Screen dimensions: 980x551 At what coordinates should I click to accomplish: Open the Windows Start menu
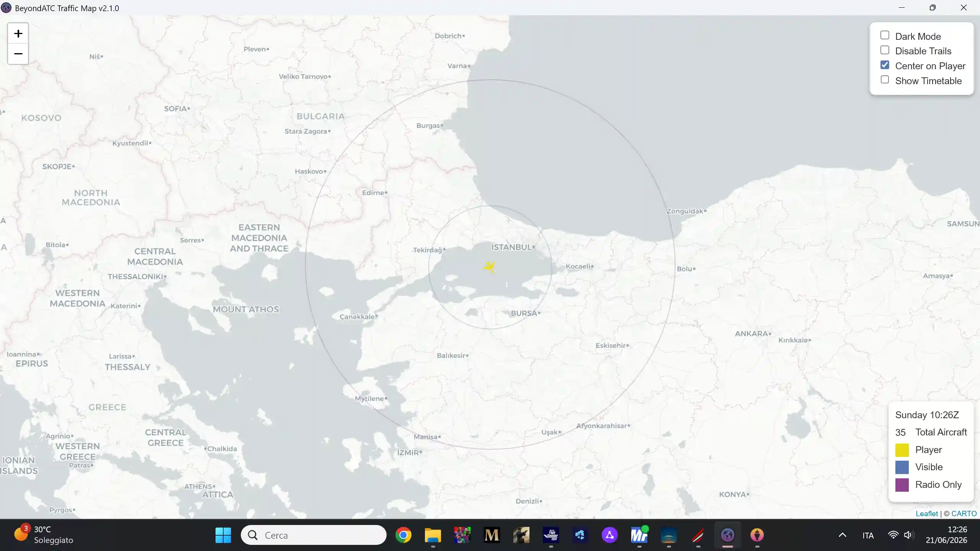coord(223,535)
